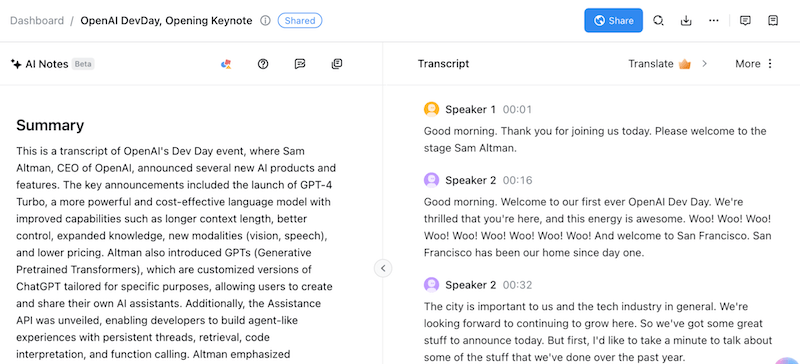Click the Speaker 2 name label at 00:16

tap(470, 180)
